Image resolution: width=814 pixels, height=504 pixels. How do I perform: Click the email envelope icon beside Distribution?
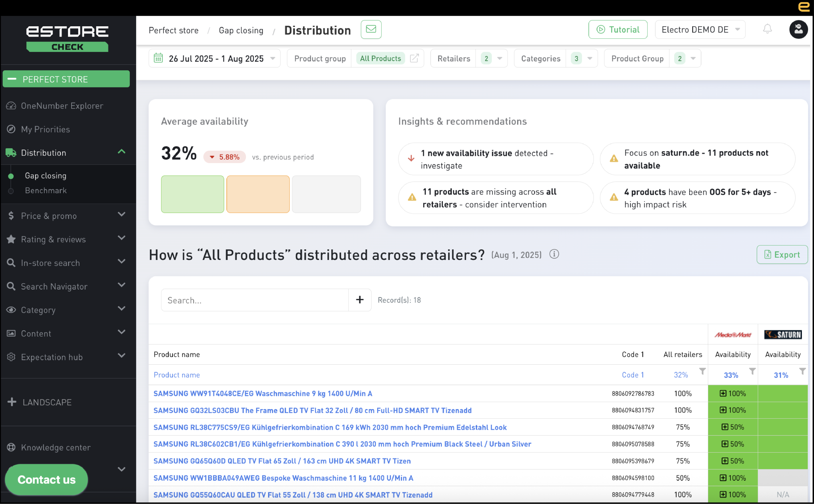tap(371, 29)
